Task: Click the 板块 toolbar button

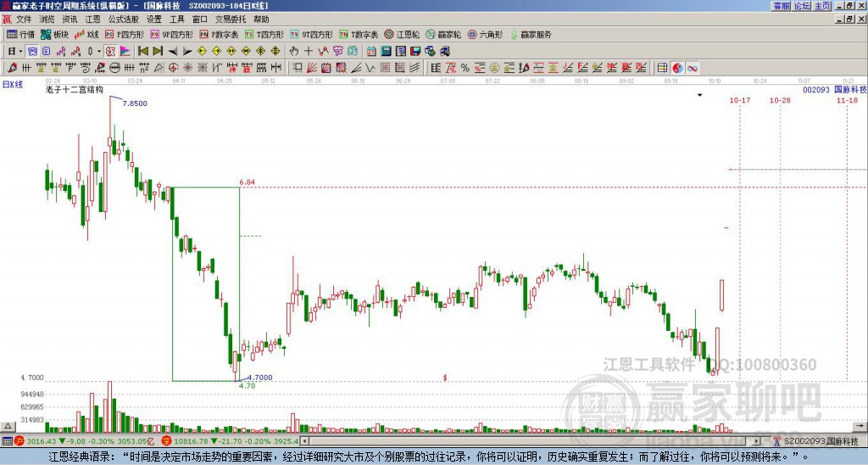Action: click(x=55, y=34)
